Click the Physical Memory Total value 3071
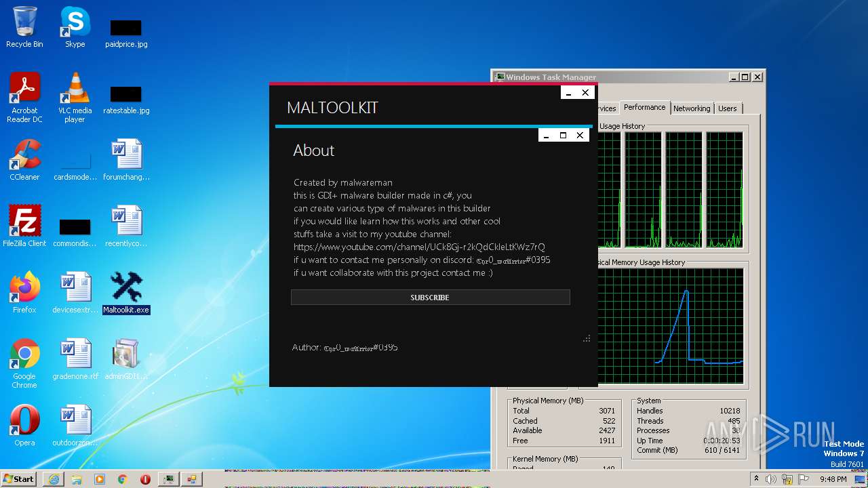The height and width of the screenshot is (488, 868). coord(607,411)
